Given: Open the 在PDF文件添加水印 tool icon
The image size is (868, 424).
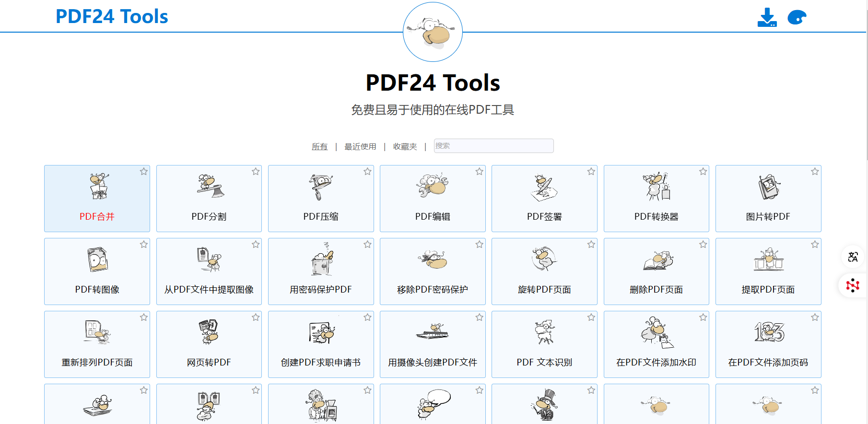Looking at the screenshot, I should pyautogui.click(x=657, y=332).
